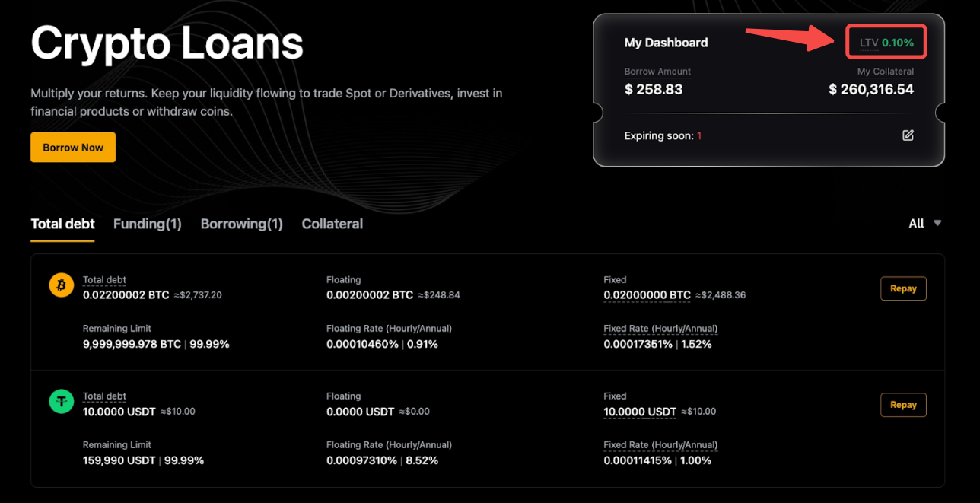Click the USDT Fixed Rate (Hourly/Annual) label
Viewport: 980px width, 503px height.
(660, 445)
